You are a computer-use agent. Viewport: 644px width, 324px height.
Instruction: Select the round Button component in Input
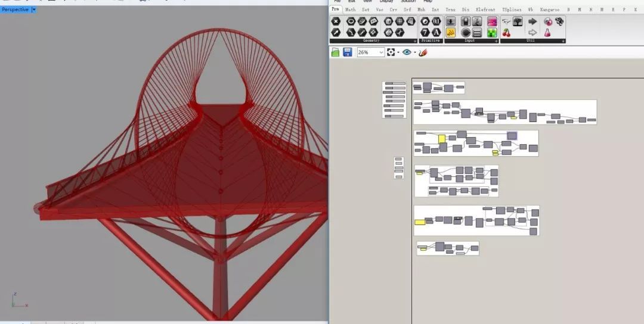click(466, 32)
